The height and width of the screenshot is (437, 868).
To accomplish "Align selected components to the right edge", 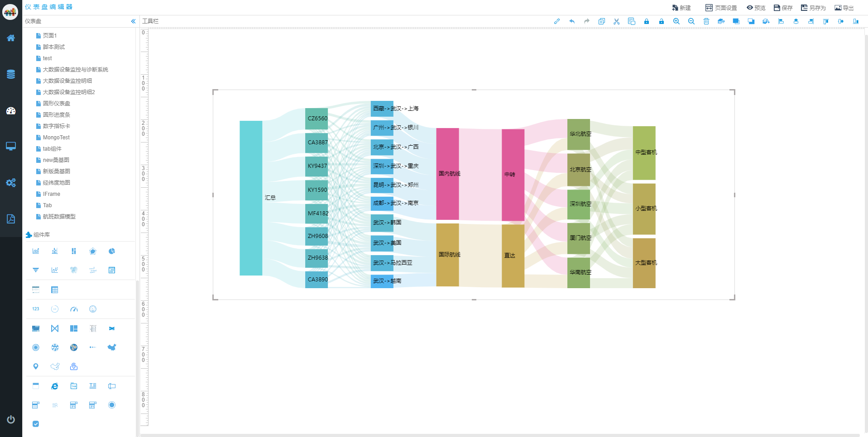I will pos(811,21).
